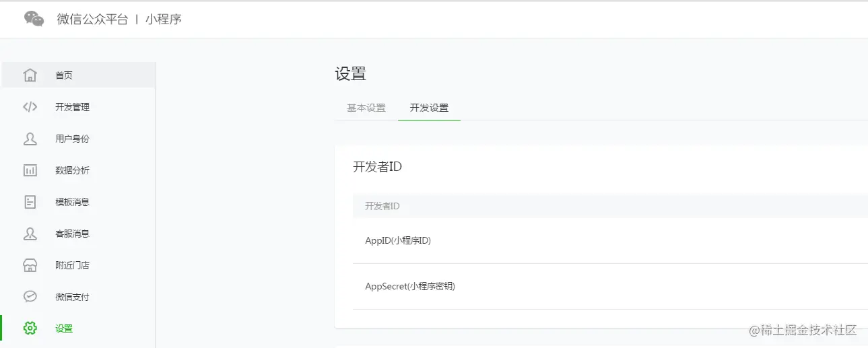Click the 开发者ID section heading

point(377,166)
